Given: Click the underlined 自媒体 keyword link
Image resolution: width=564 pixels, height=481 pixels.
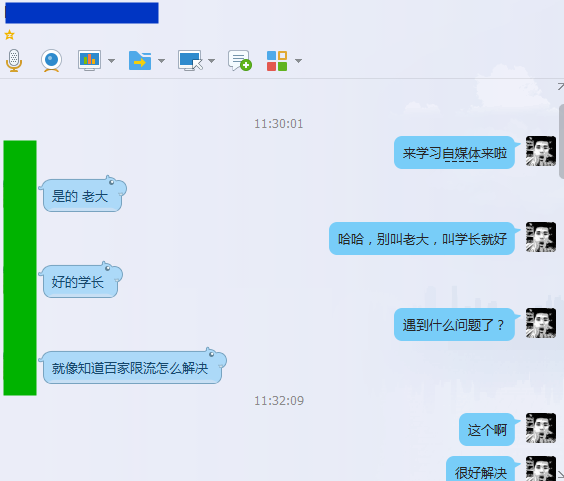Looking at the screenshot, I should (x=461, y=154).
